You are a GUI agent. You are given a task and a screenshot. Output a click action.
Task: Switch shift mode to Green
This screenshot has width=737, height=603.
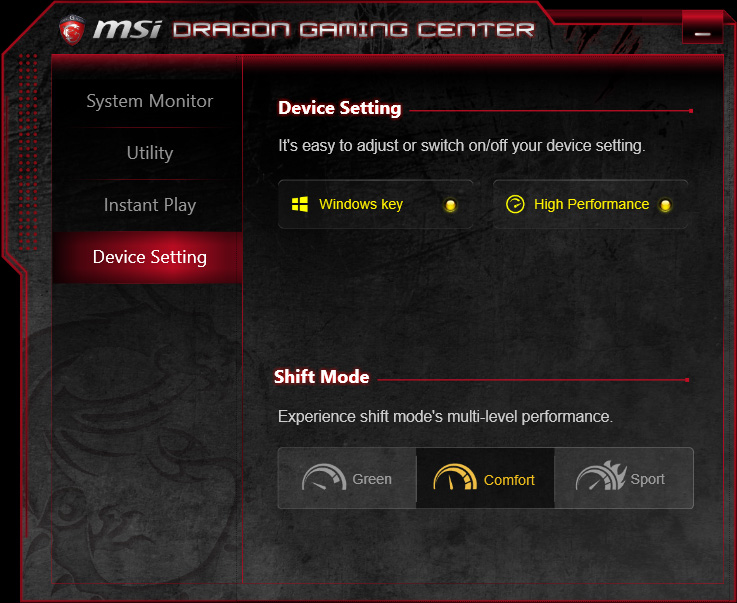click(347, 478)
